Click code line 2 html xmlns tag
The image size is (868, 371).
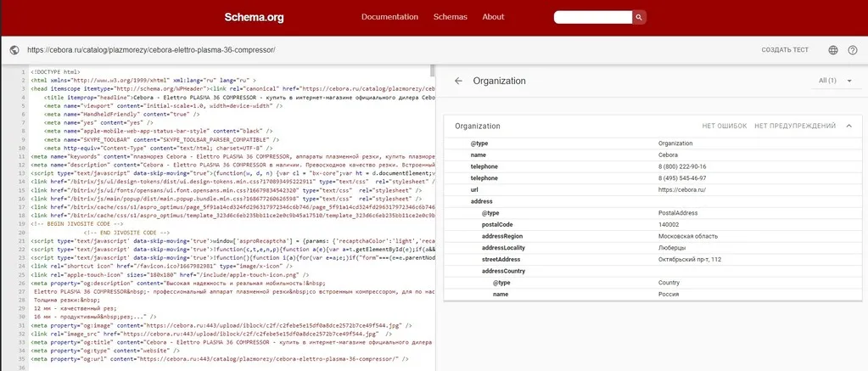tap(143, 81)
